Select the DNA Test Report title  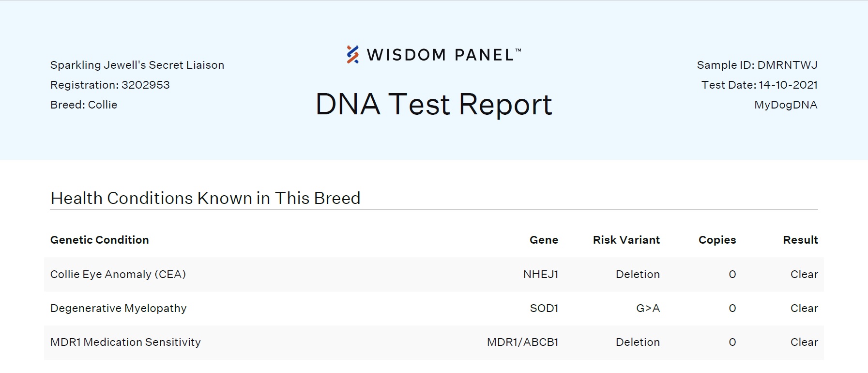click(x=433, y=105)
